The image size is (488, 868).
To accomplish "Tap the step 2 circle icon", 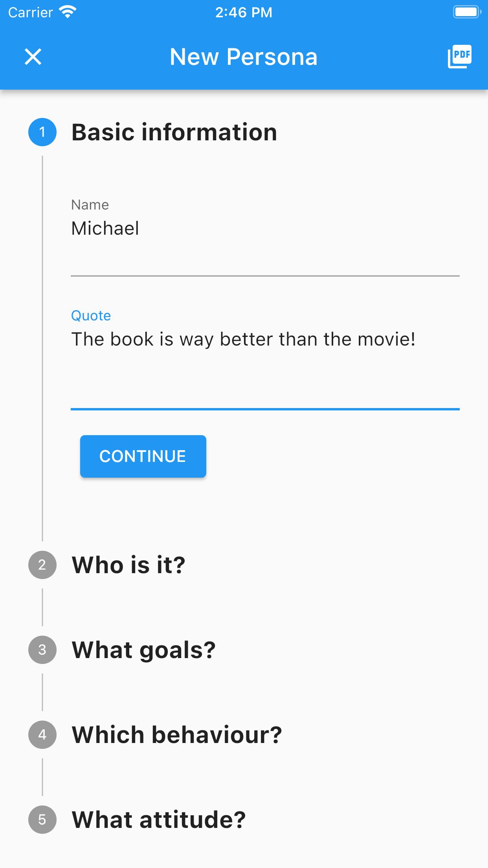I will (42, 565).
